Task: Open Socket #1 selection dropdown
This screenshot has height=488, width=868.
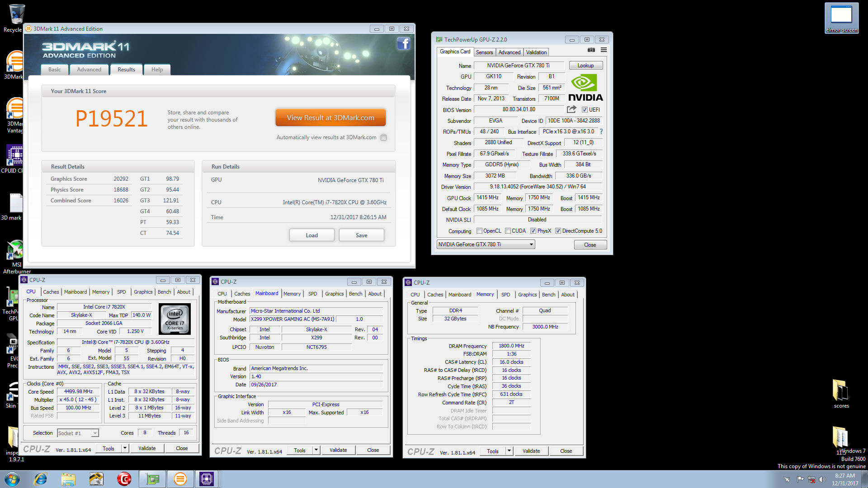Action: 78,433
